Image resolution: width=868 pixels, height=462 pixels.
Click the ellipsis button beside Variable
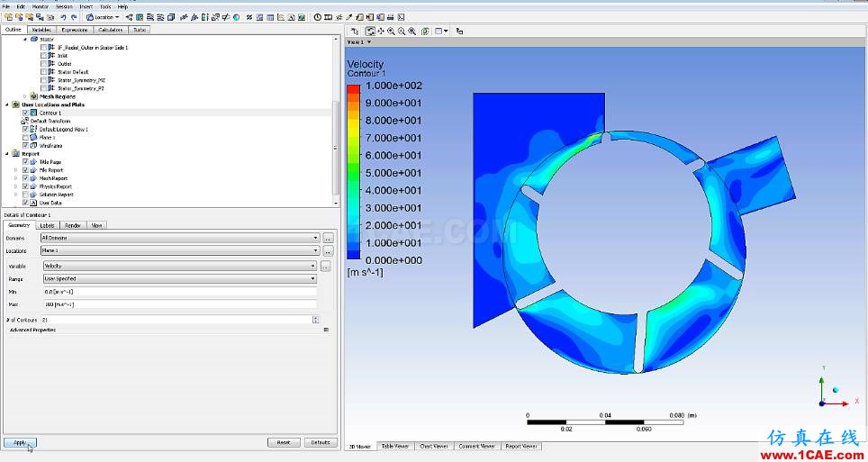(x=326, y=267)
